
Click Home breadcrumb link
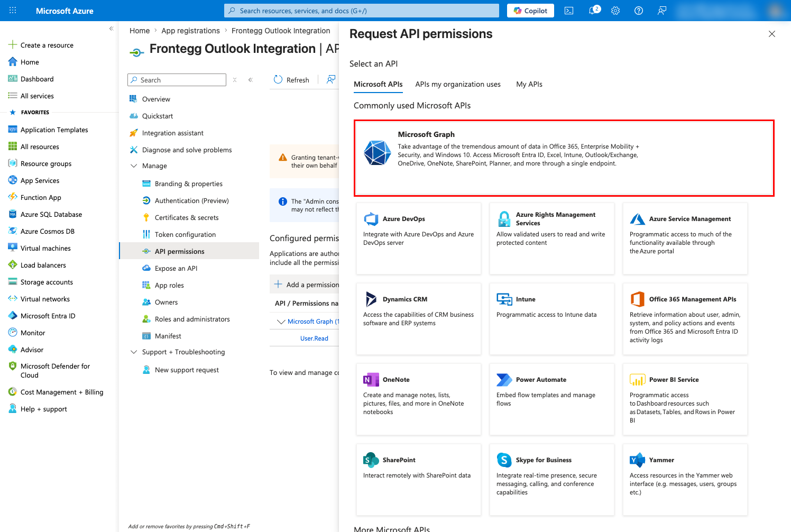pyautogui.click(x=140, y=31)
